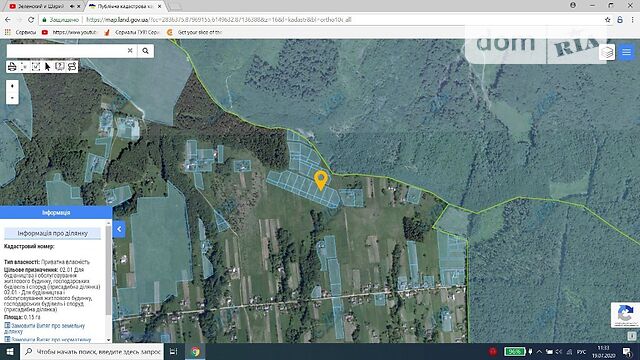Expand the Інформація про ділянку section
The image size is (640, 360).
tap(53, 233)
